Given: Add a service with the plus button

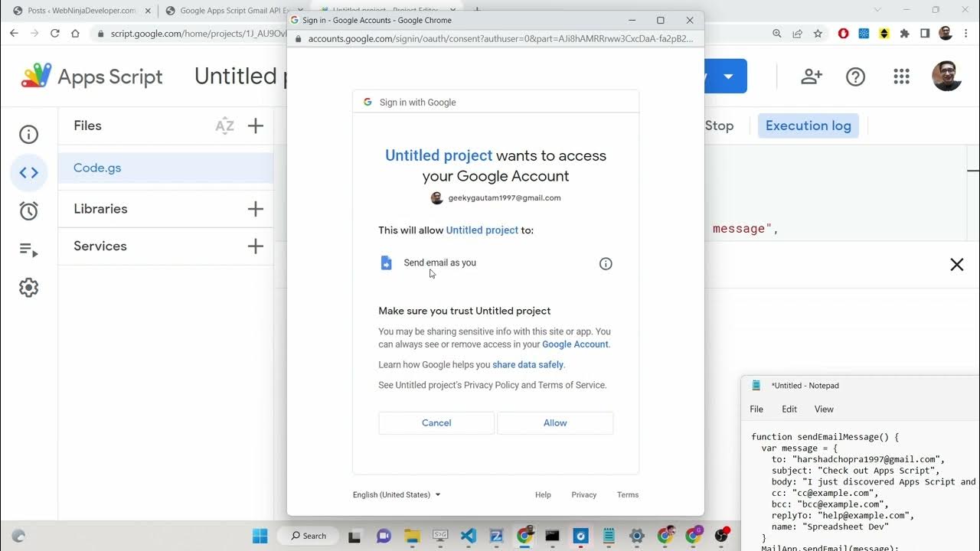Looking at the screenshot, I should pos(256,246).
